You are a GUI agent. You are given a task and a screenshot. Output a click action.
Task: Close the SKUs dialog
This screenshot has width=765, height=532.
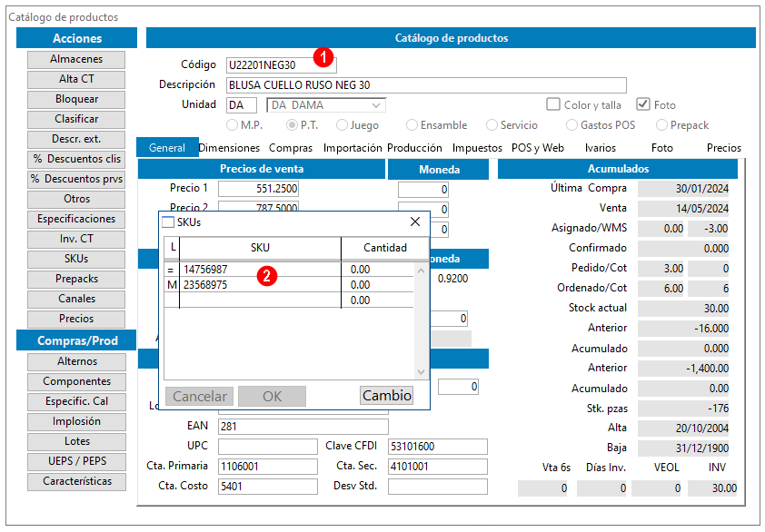tap(415, 222)
